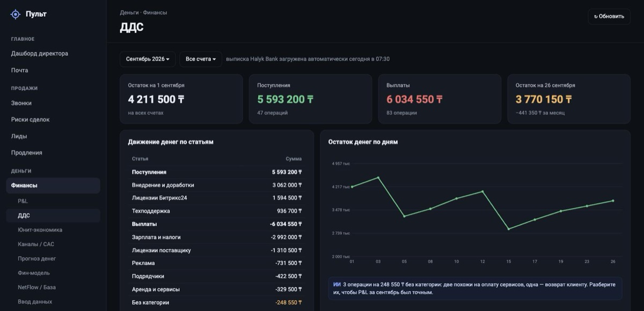Click the Остаток на 26 сентября card
Screen dimensions: 644x311
pyautogui.click(x=569, y=99)
